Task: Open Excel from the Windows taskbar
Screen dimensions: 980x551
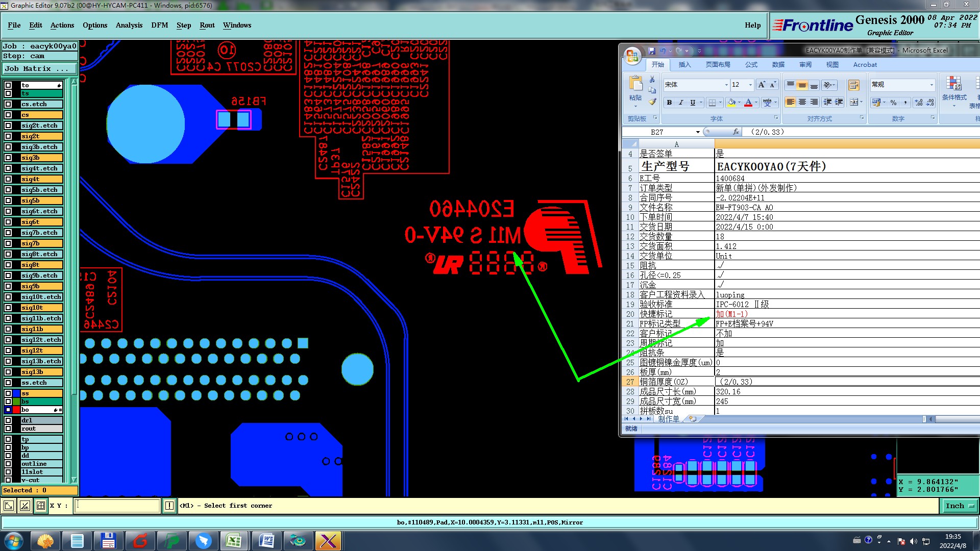Action: click(x=234, y=540)
